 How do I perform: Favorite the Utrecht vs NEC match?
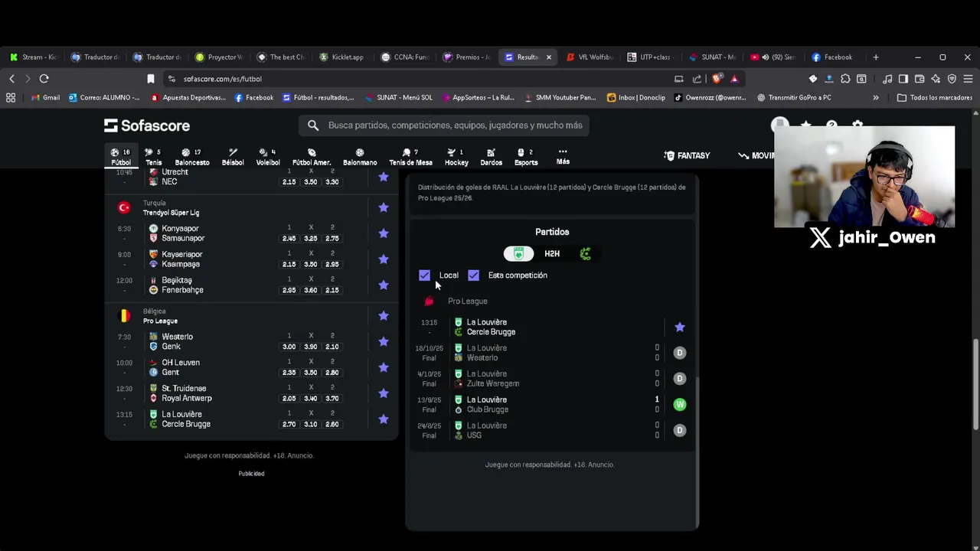click(384, 177)
